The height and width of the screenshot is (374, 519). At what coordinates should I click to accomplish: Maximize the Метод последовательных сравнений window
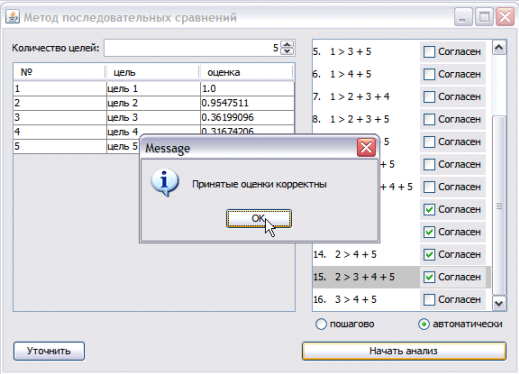[x=484, y=17]
